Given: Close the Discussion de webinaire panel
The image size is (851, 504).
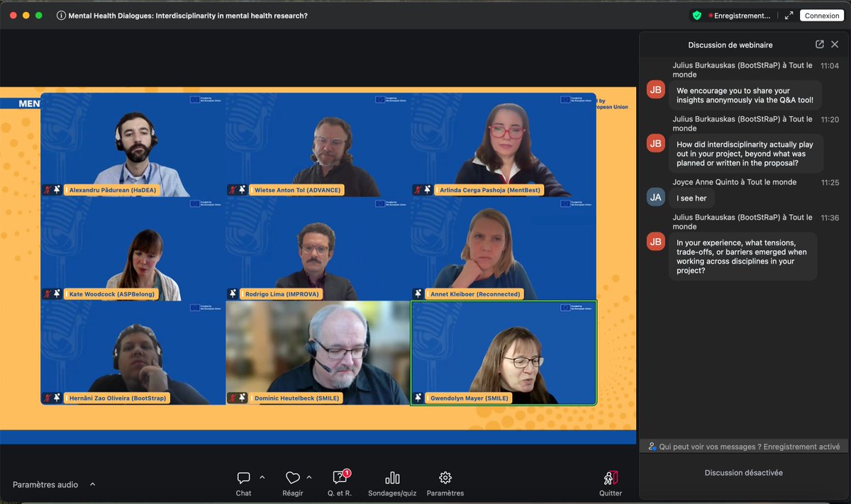Looking at the screenshot, I should point(835,44).
